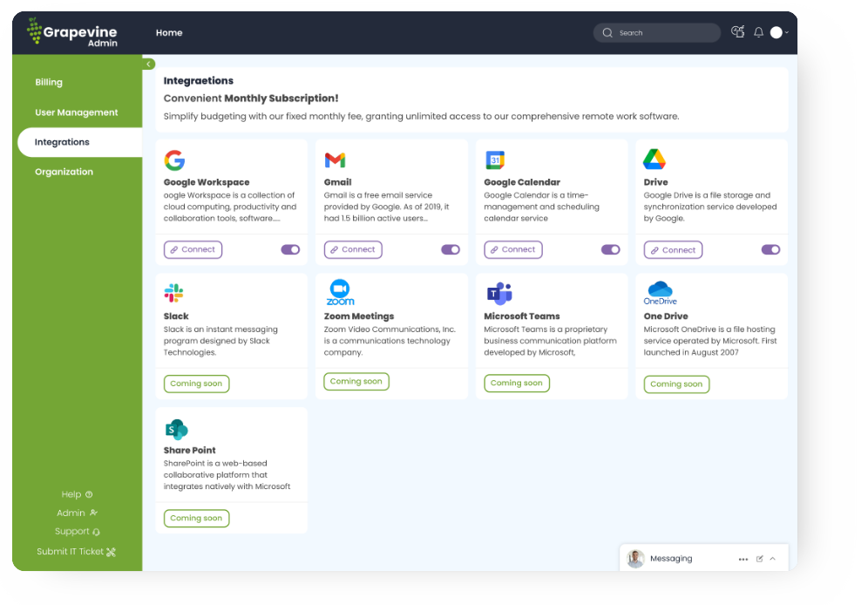Open Billing in the sidebar
The height and width of the screenshot is (605, 868).
(x=49, y=83)
